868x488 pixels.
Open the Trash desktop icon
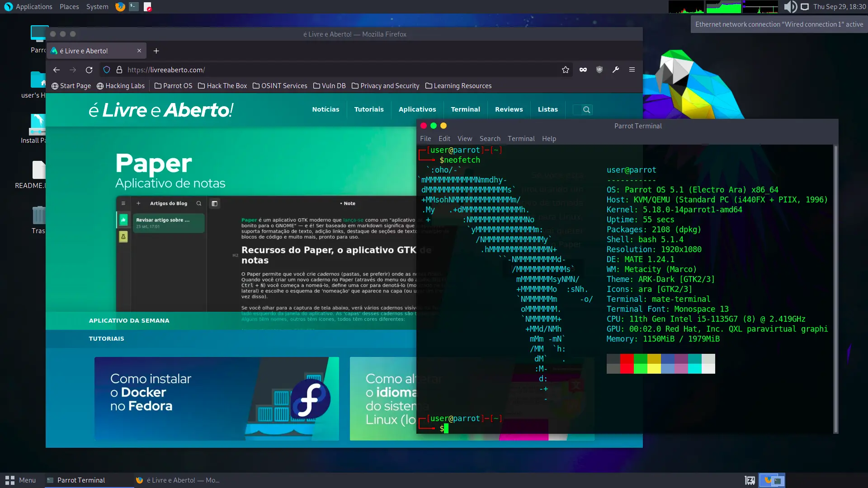pyautogui.click(x=38, y=220)
